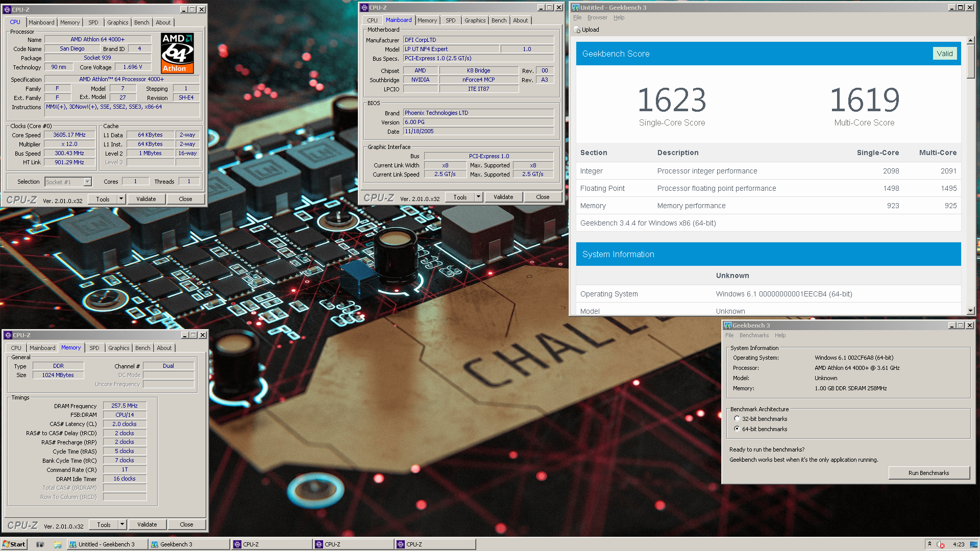This screenshot has height=551, width=980.
Task: Open the Mainboard tab in the CPU-Z Memory window
Action: point(42,348)
